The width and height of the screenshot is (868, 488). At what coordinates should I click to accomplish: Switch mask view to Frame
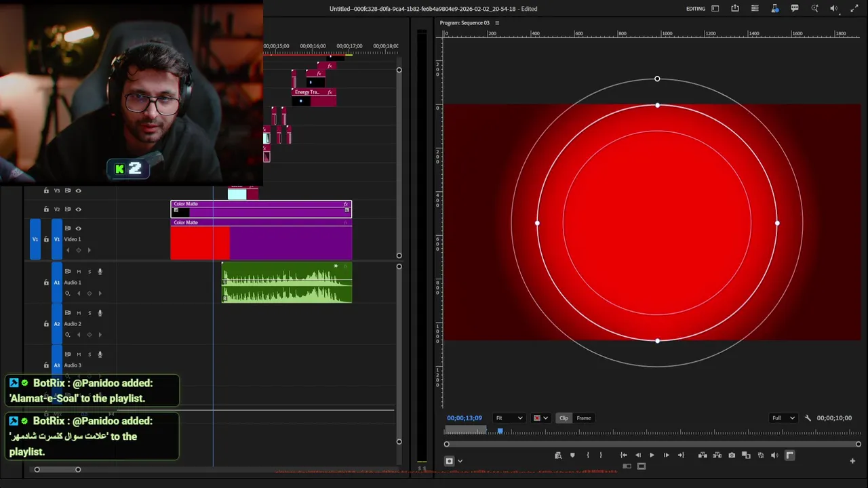[584, 418]
